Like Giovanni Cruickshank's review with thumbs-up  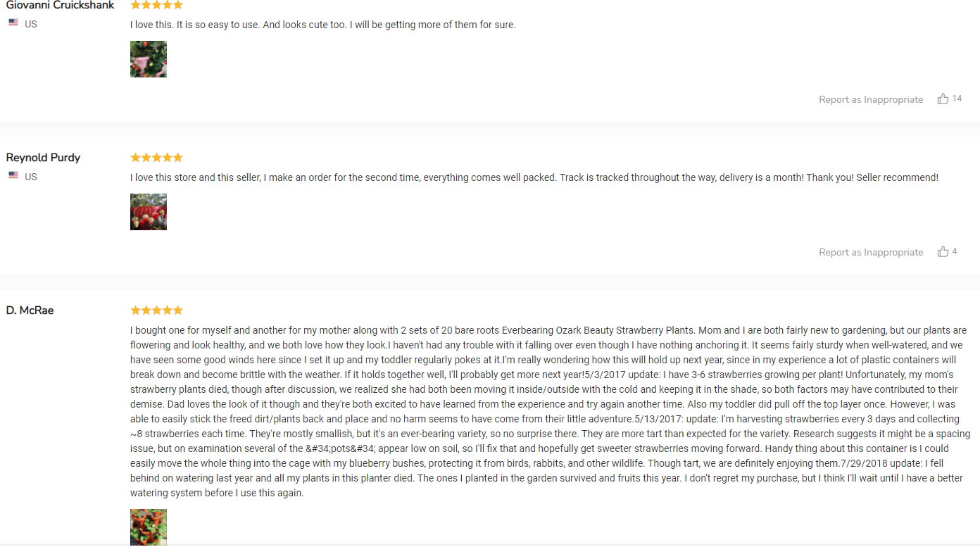pyautogui.click(x=943, y=99)
